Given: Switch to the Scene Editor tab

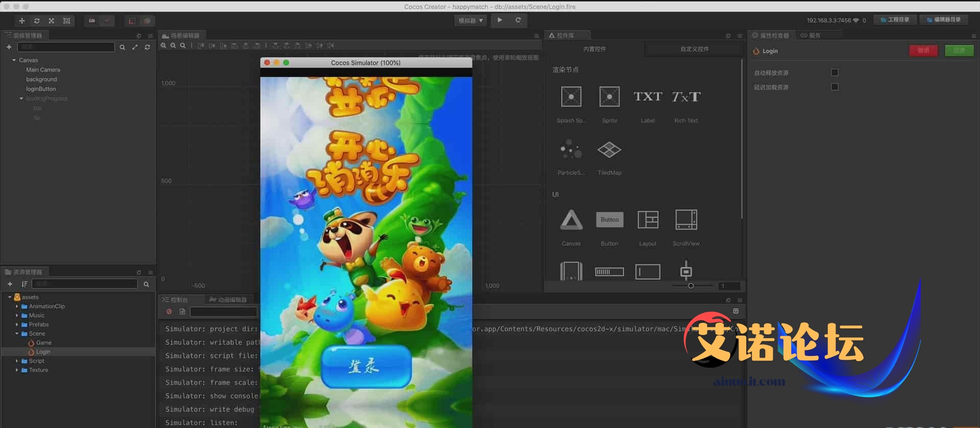Looking at the screenshot, I should 181,36.
